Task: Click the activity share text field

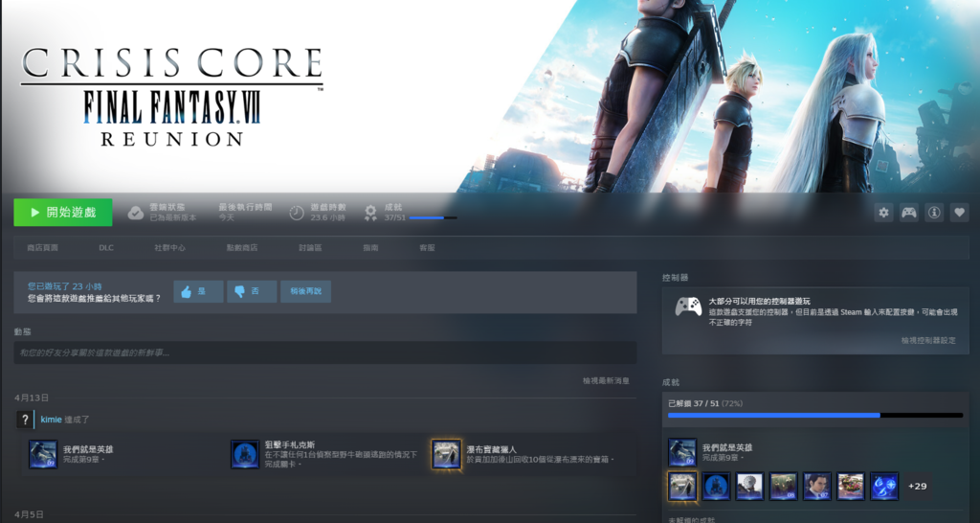Action: pyautogui.click(x=325, y=352)
